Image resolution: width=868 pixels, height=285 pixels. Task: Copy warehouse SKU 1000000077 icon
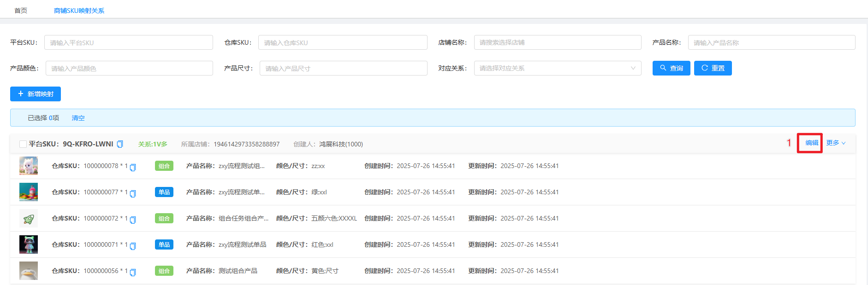[x=133, y=193]
